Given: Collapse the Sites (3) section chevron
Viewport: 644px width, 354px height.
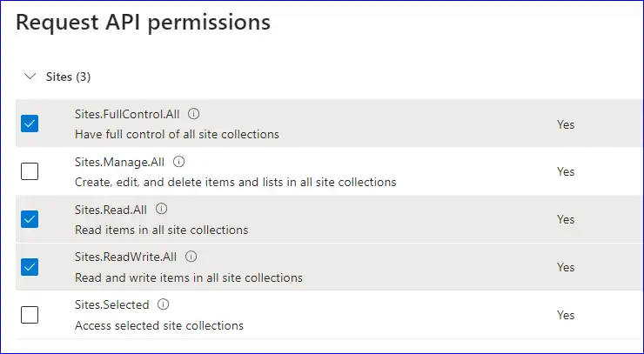Looking at the screenshot, I should coord(29,77).
